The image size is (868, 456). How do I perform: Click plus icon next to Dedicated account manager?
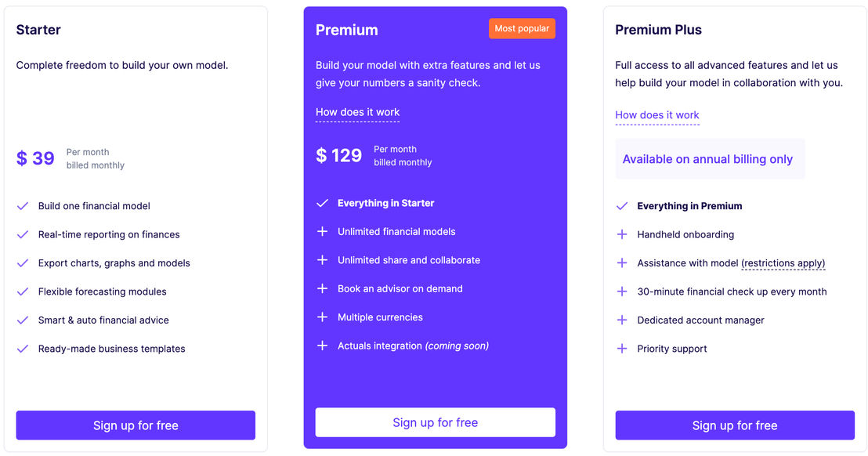622,320
